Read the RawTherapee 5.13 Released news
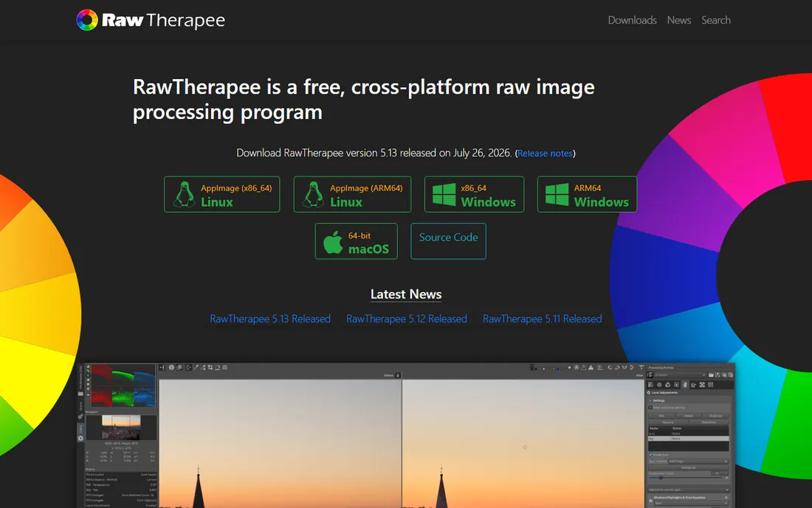 269,319
